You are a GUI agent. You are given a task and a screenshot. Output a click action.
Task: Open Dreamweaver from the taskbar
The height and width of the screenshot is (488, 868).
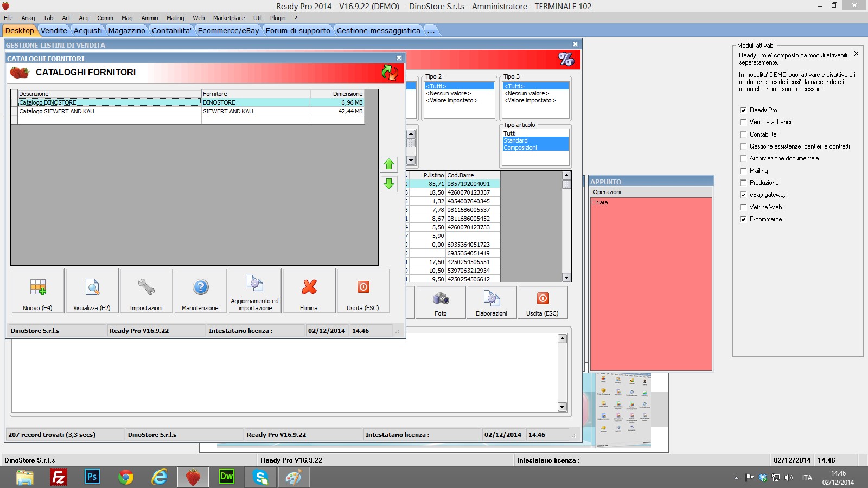227,477
